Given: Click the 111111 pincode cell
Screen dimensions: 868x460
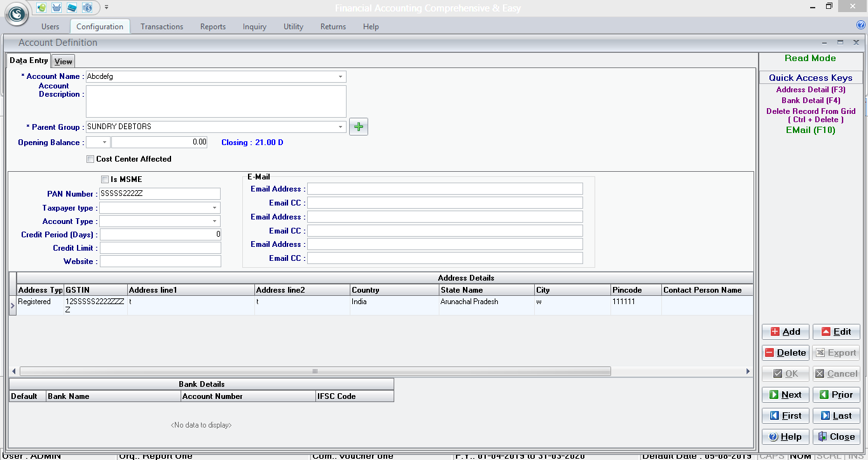Looking at the screenshot, I should 636,305.
